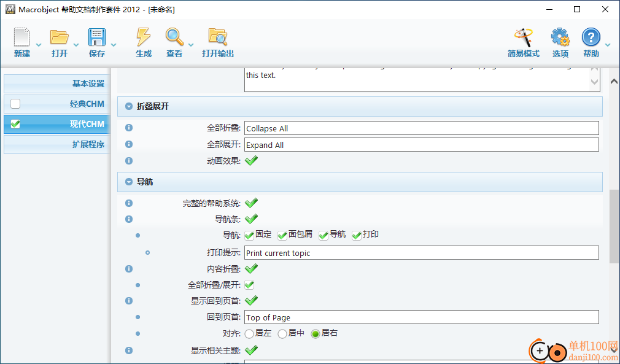The width and height of the screenshot is (620, 364).
Task: Click the 打开 folder icon
Action: click(60, 37)
